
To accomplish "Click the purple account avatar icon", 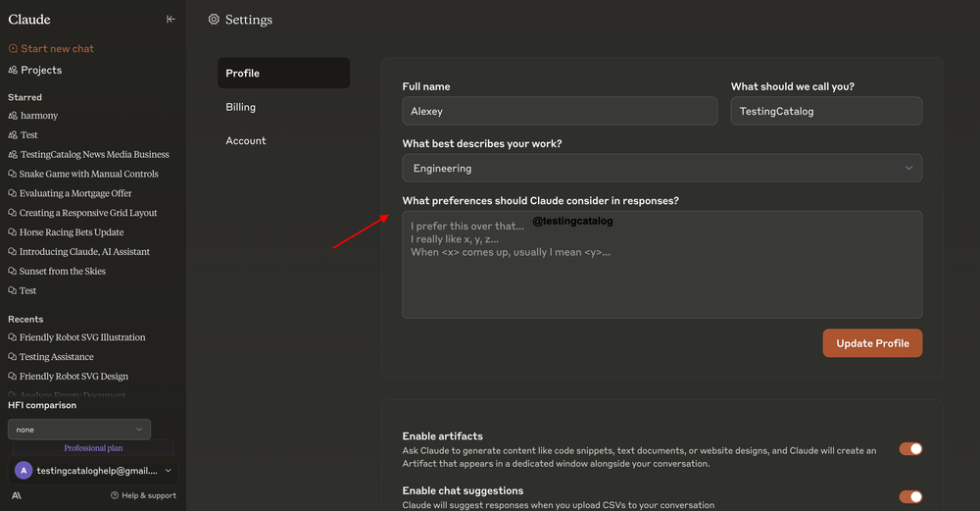I will (x=24, y=471).
